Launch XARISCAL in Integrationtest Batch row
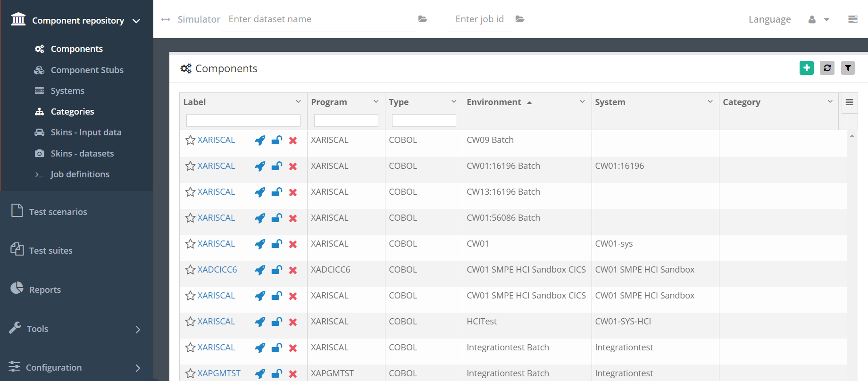Viewport: 868px width, 381px height. 260,348
